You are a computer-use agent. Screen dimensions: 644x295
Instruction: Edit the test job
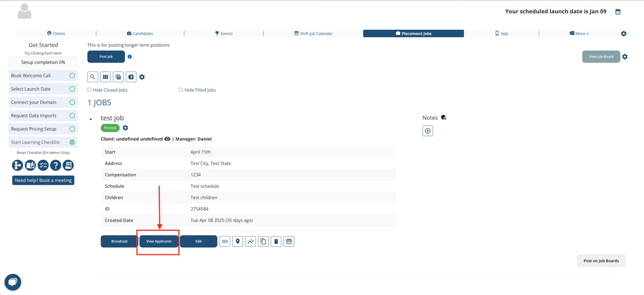198,241
